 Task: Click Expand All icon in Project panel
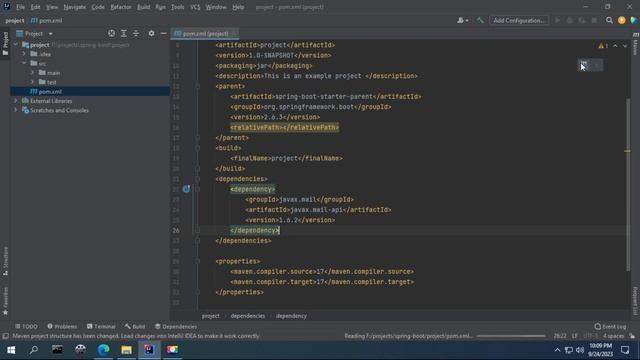(124, 33)
